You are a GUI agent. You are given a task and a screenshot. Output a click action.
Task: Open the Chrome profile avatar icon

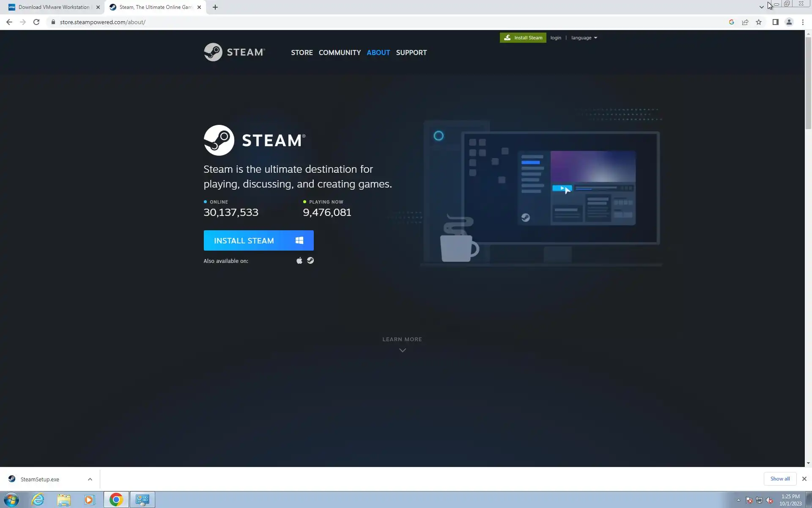pyautogui.click(x=789, y=22)
